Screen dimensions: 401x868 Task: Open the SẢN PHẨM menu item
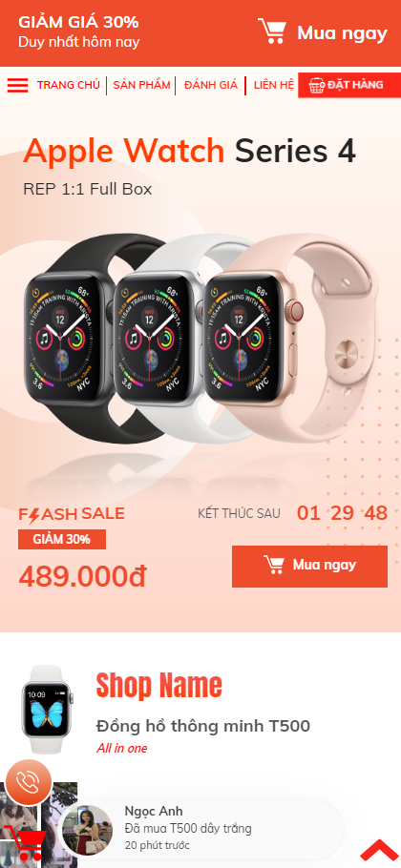click(x=142, y=85)
